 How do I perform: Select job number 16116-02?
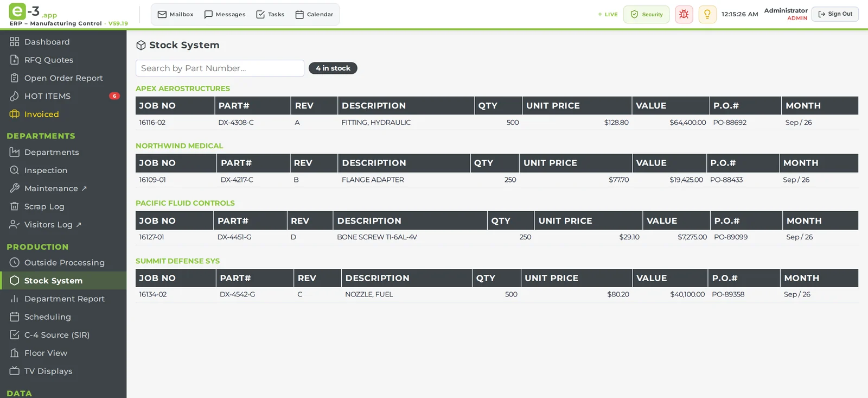152,122
